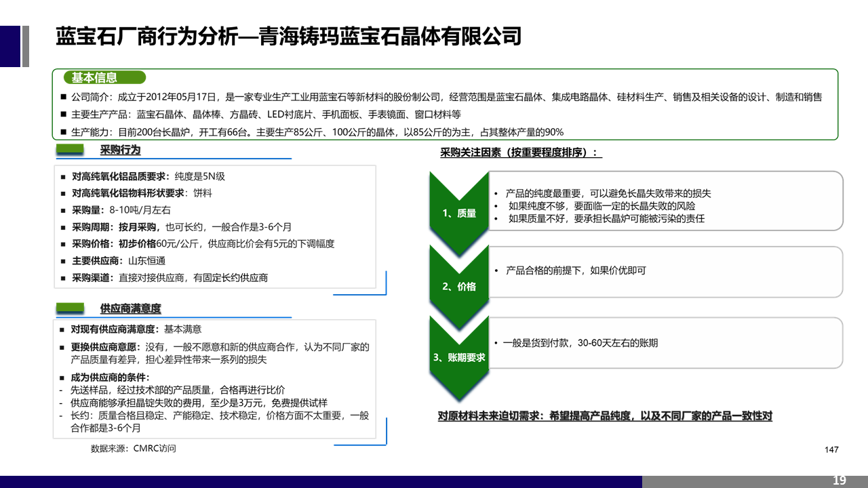Screen dimensions: 868x488
Task: Click the 主要生产产品 bullet line
Action: (260, 115)
